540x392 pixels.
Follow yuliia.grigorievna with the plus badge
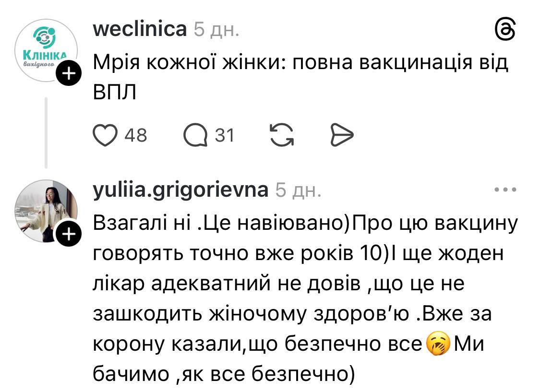(x=69, y=234)
